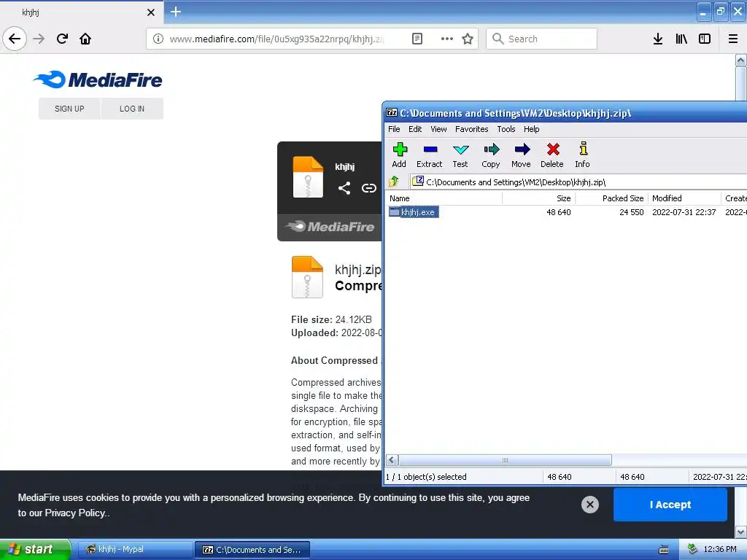Viewport: 747px width, 560px height.
Task: Open the Tools menu in 7-Zip
Action: pos(506,129)
